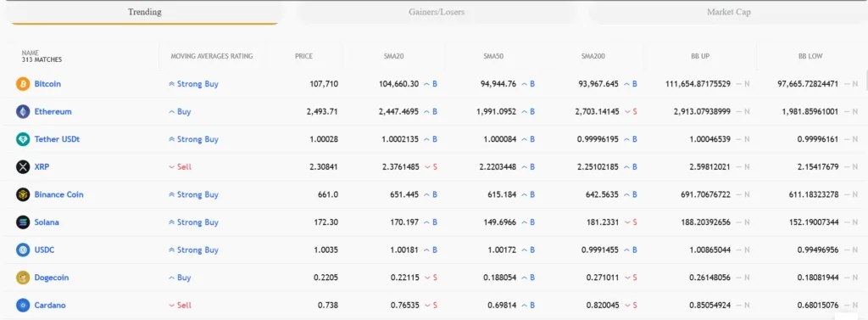
Task: Open the Bitcoin name link
Action: pos(47,84)
